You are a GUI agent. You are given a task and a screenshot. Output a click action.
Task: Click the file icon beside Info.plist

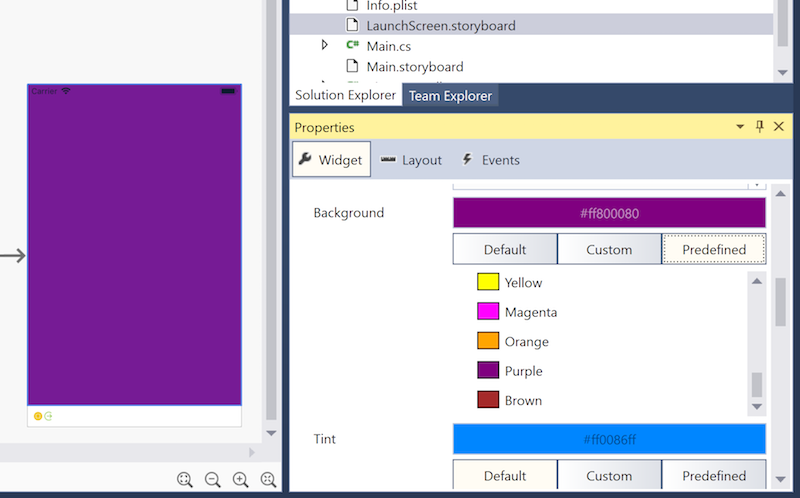point(352,5)
